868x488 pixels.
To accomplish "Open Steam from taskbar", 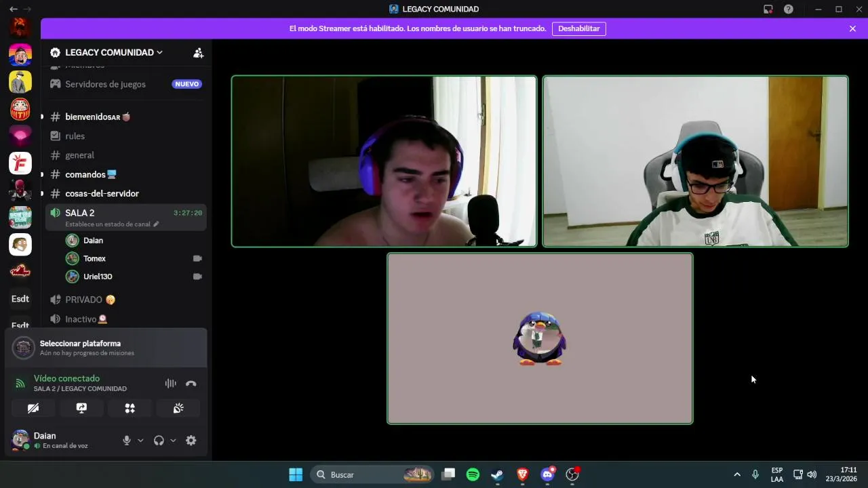I will (498, 474).
